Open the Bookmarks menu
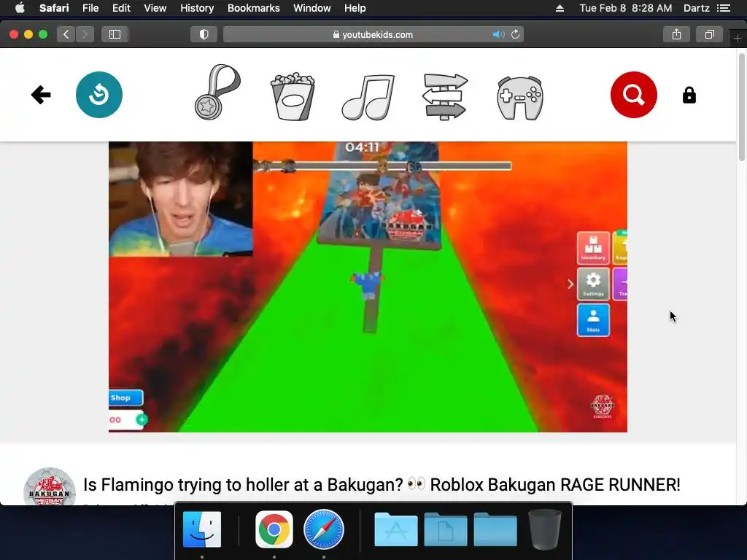The image size is (747, 560). (x=253, y=8)
